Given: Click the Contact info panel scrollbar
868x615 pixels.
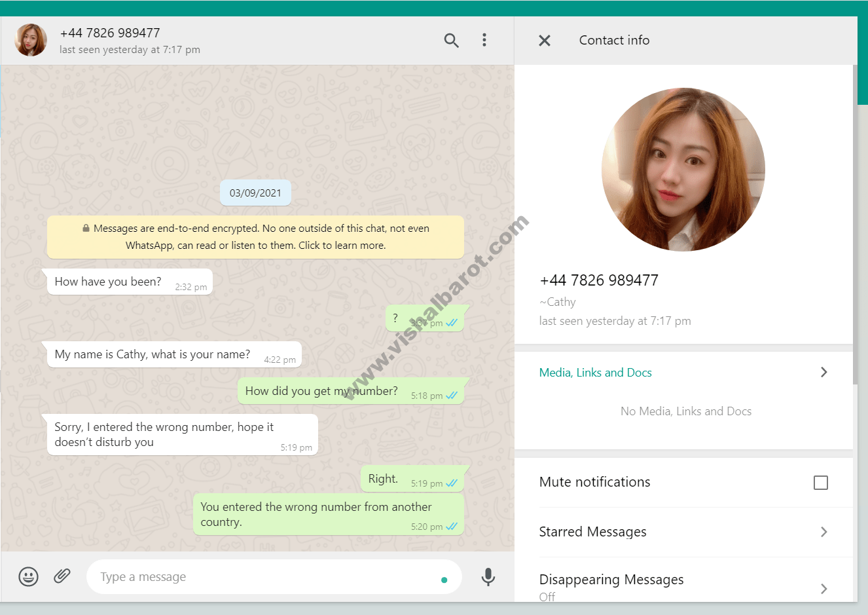Looking at the screenshot, I should click(x=855, y=225).
